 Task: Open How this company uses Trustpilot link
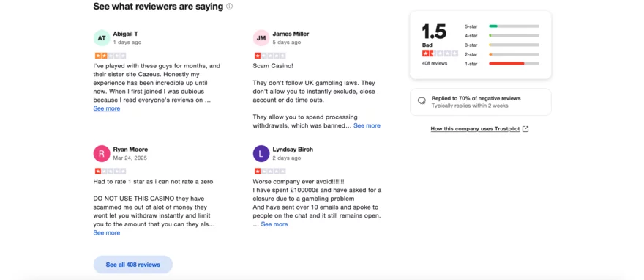tap(475, 129)
